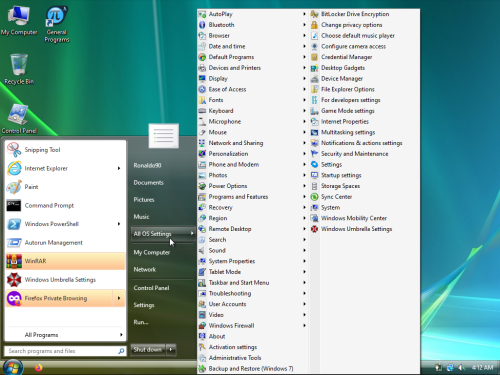Click the Windows Start orb
This screenshot has height=375, width=500.
click(13, 367)
